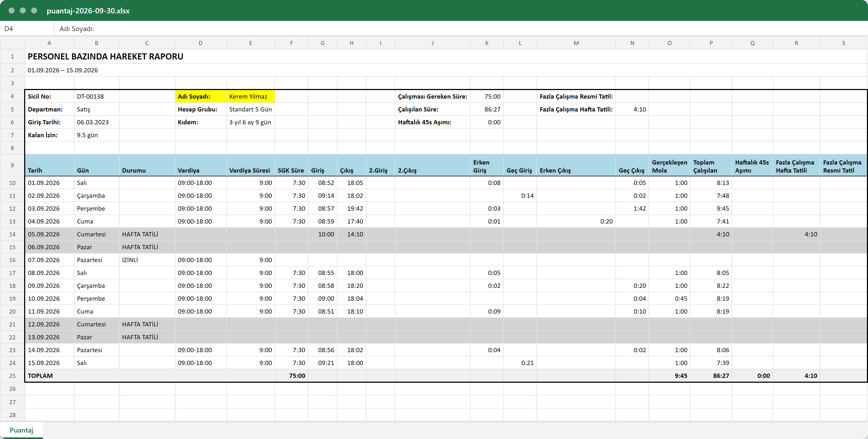
Task: Click the Pazartesi day cell for 14.09.2026
Action: click(97, 350)
